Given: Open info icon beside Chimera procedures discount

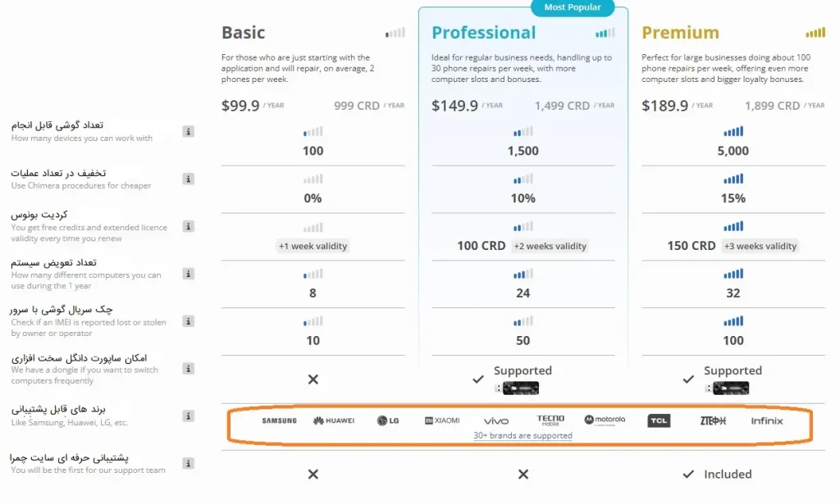Looking at the screenshot, I should click(188, 179).
